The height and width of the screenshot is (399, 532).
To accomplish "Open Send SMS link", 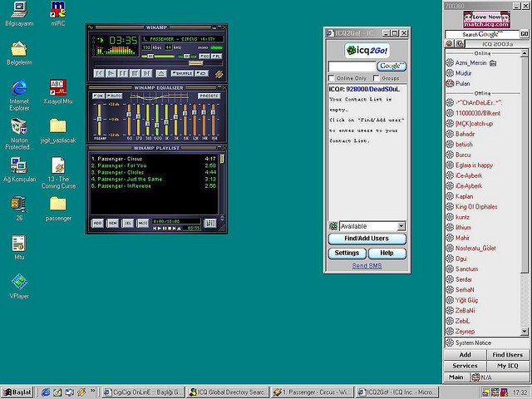I will pos(367,266).
